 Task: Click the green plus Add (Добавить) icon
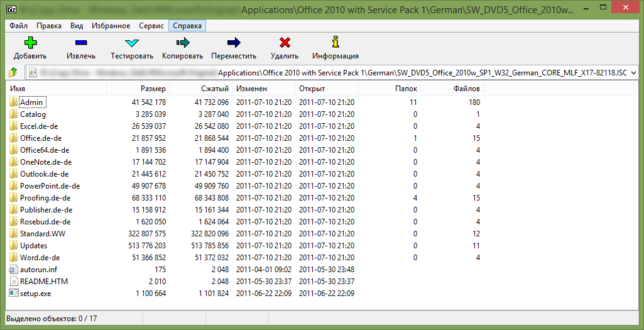(30, 42)
